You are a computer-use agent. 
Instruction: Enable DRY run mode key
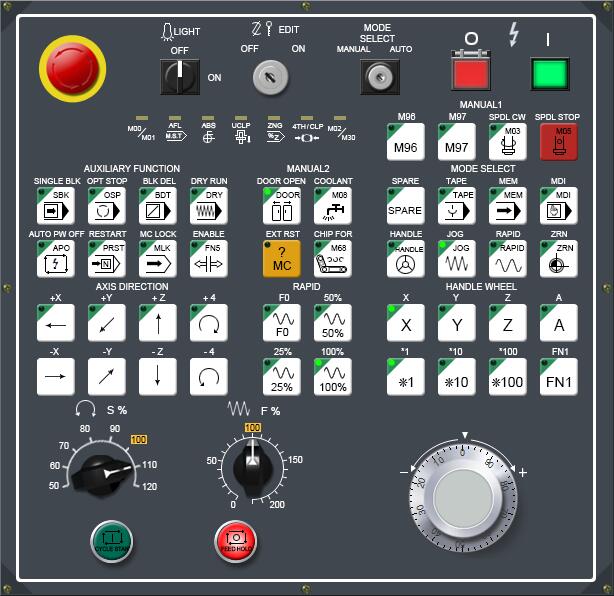coord(209,205)
